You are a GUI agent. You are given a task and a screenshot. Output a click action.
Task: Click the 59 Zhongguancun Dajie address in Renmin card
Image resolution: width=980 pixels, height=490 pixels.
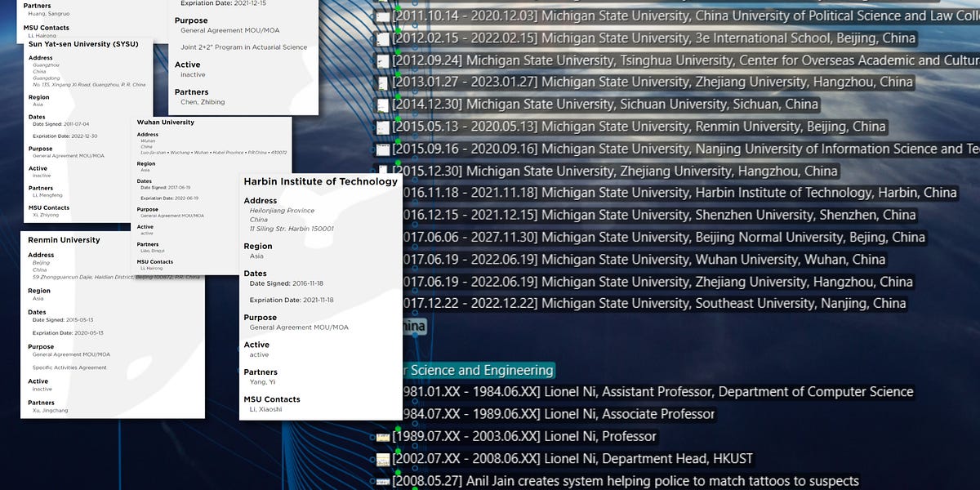[115, 277]
